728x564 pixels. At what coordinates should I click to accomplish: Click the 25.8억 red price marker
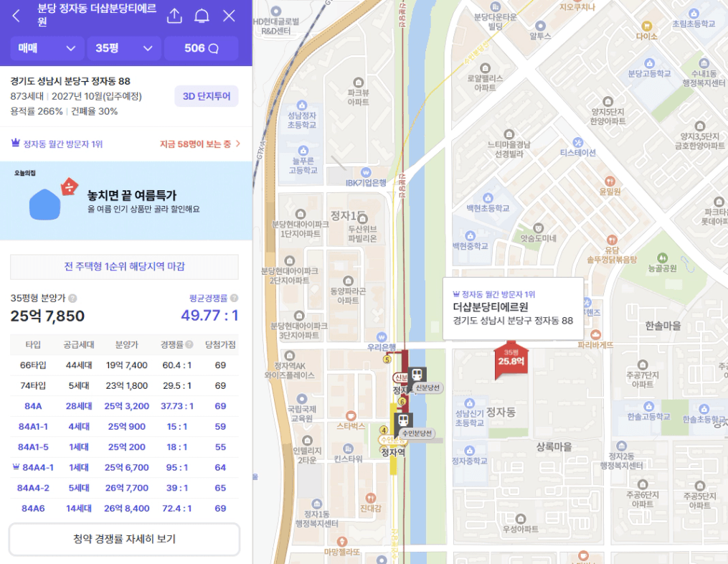point(511,359)
